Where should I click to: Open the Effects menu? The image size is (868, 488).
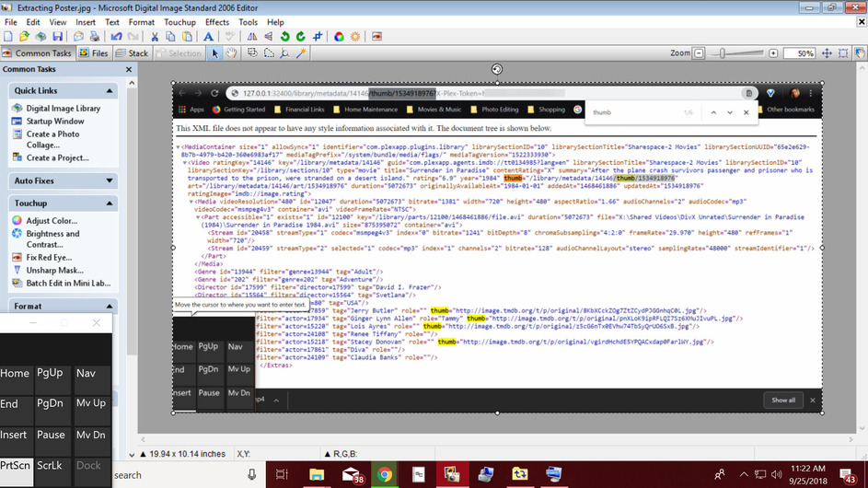pyautogui.click(x=217, y=22)
